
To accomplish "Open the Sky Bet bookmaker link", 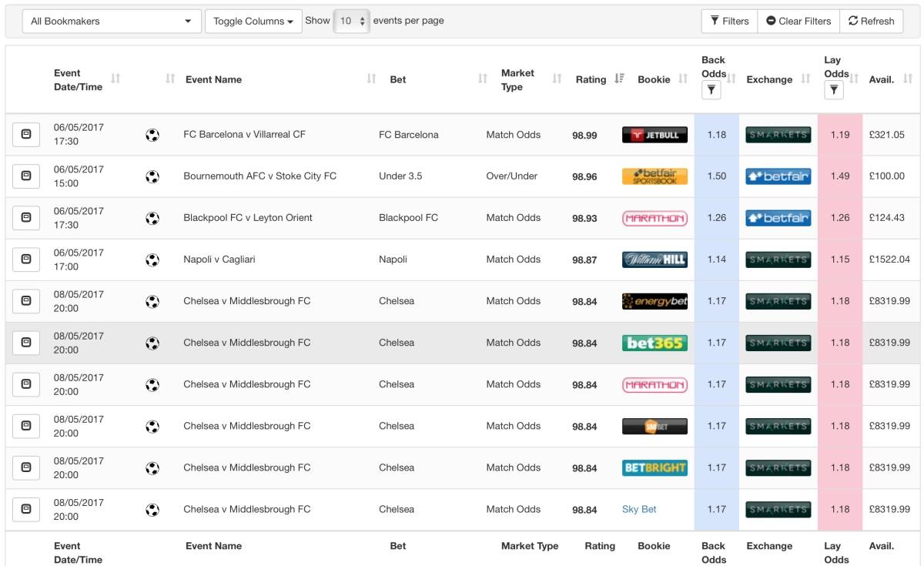I will (639, 509).
